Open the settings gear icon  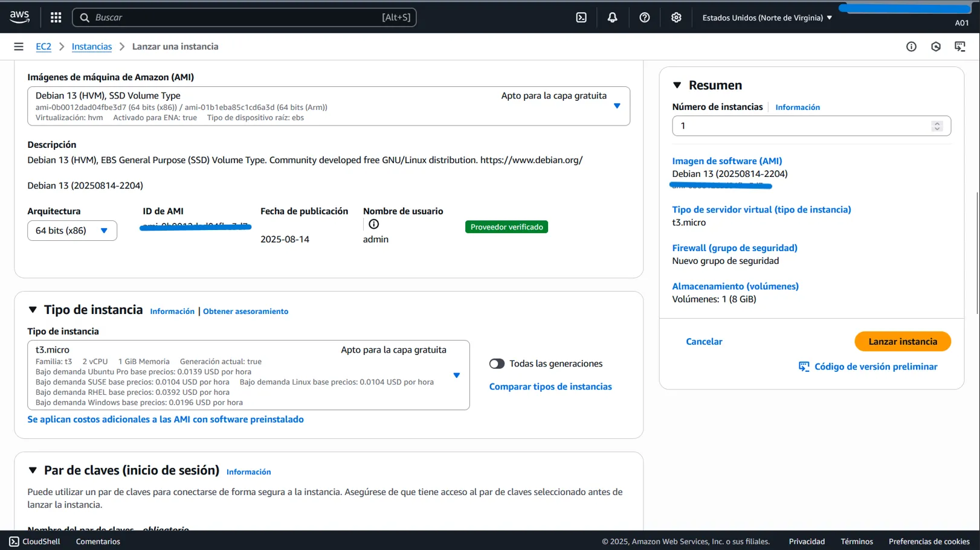point(676,18)
